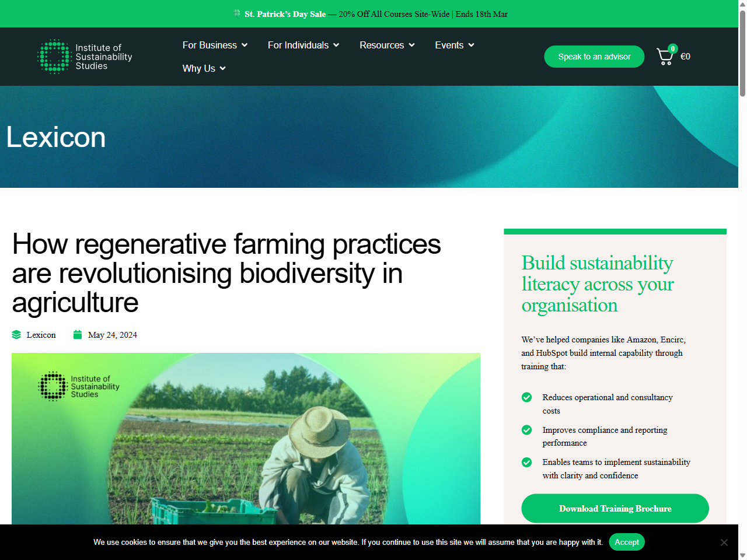This screenshot has width=747, height=560.
Task: Click the layers icon beside the Lexicon label
Action: tap(16, 334)
